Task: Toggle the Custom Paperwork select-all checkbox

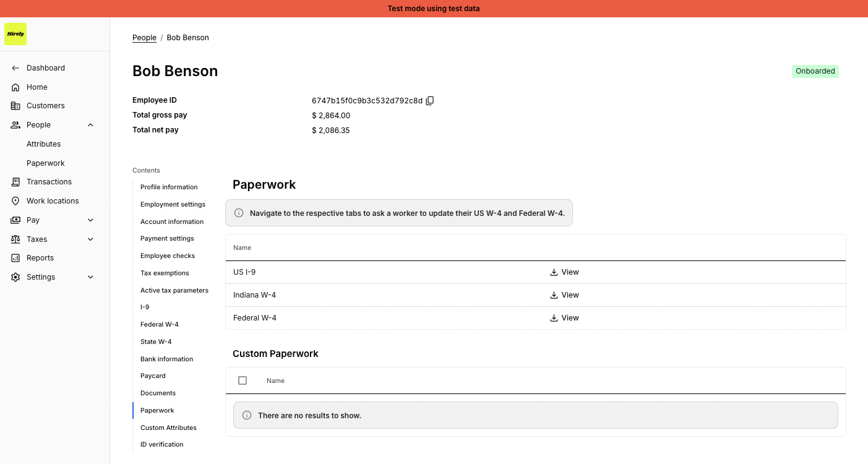Action: (243, 380)
